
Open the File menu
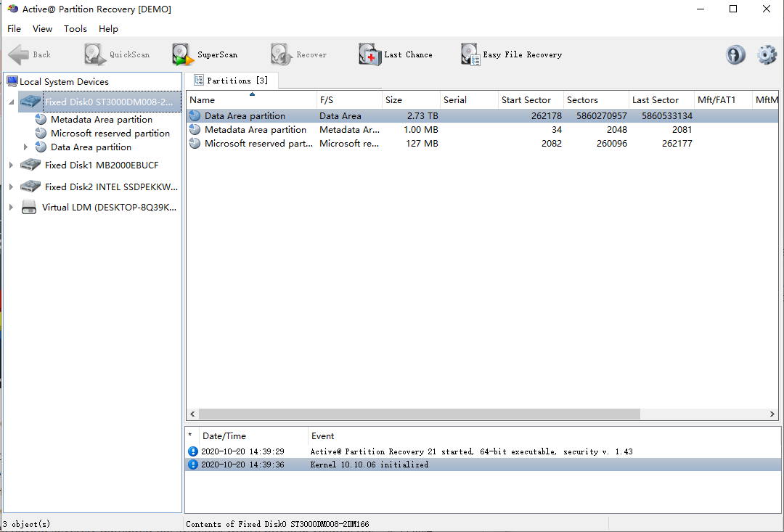click(x=14, y=29)
